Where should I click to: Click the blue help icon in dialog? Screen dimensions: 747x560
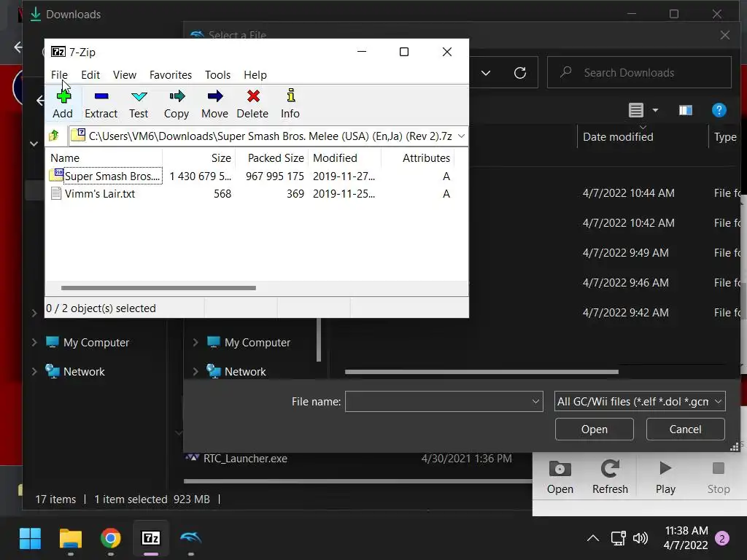pos(719,111)
